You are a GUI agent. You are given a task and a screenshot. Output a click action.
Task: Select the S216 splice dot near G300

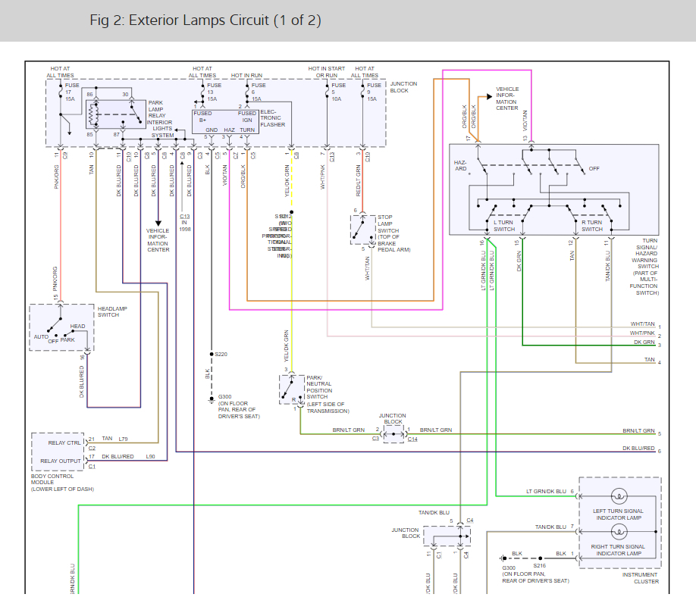541,558
